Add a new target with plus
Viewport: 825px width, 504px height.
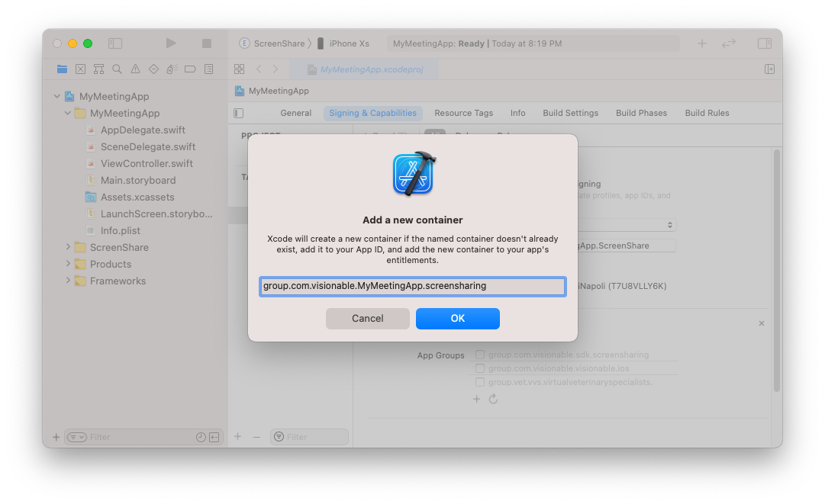tap(238, 437)
